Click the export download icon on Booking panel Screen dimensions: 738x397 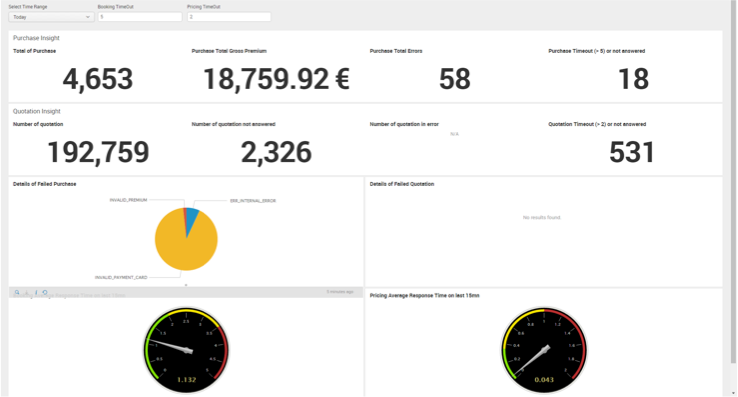[26, 292]
